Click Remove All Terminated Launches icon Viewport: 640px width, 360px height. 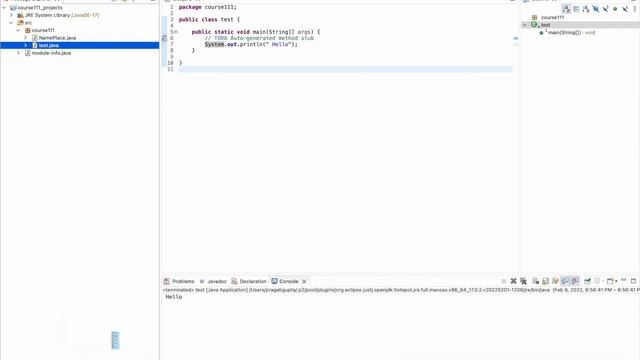pyautogui.click(x=523, y=281)
